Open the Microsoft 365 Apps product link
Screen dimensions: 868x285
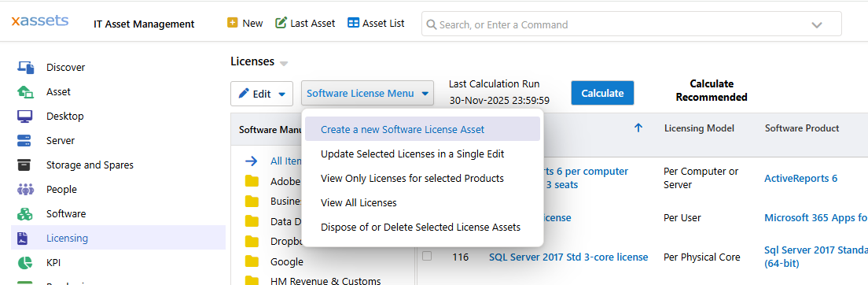point(816,217)
